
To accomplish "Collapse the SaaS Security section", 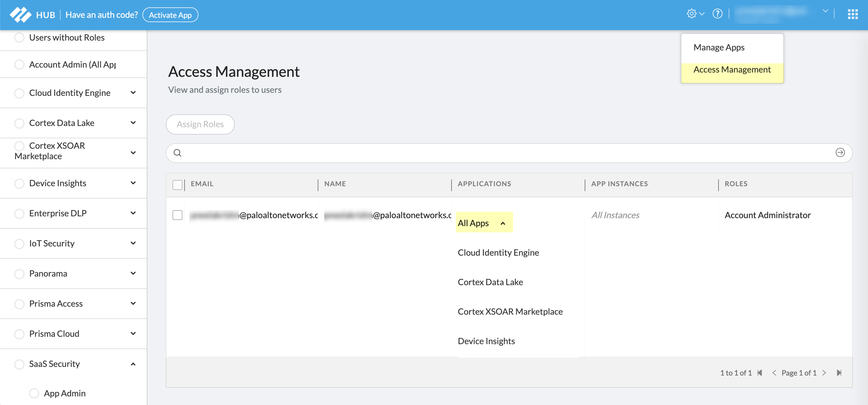I will 133,364.
